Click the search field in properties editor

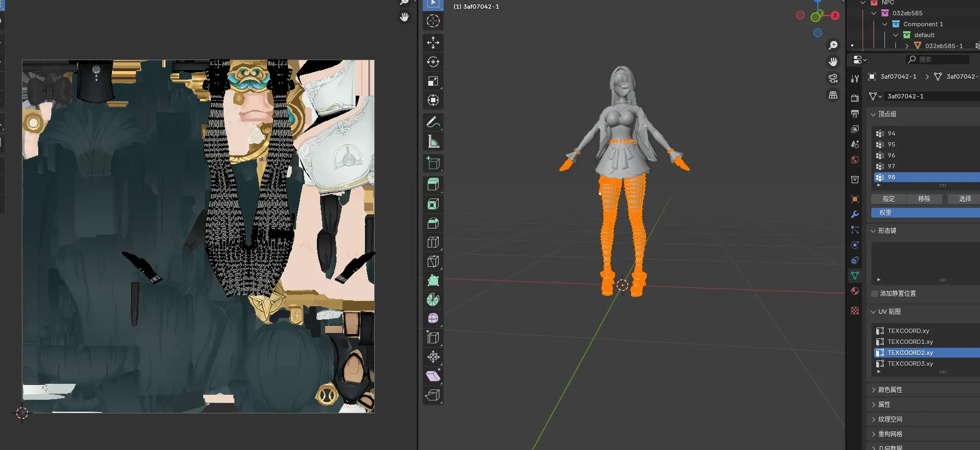[x=937, y=60]
